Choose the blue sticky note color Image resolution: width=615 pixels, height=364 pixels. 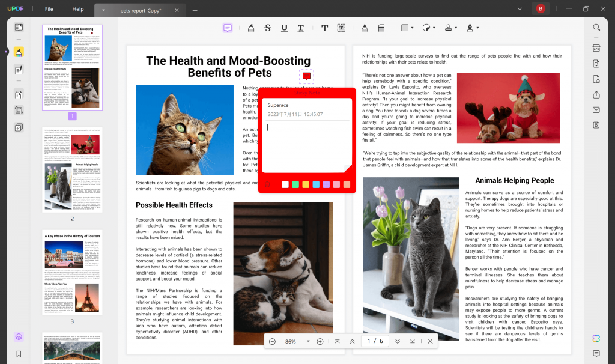click(316, 184)
